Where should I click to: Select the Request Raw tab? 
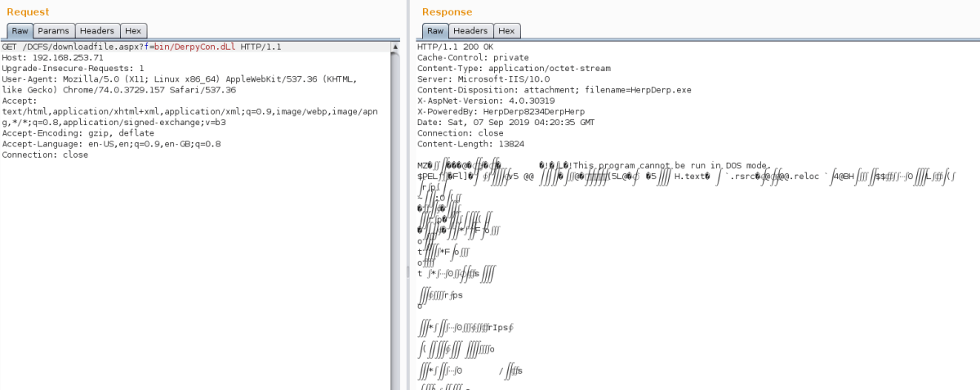coord(20,31)
